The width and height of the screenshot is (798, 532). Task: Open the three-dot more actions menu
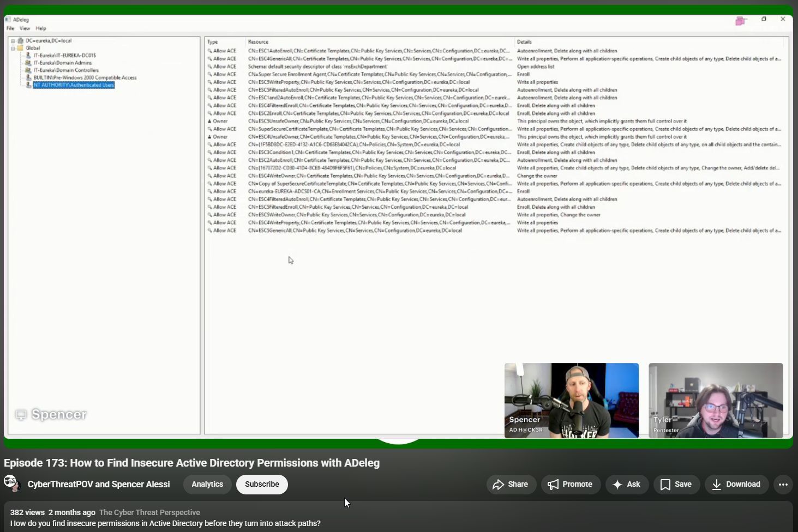coord(783,484)
